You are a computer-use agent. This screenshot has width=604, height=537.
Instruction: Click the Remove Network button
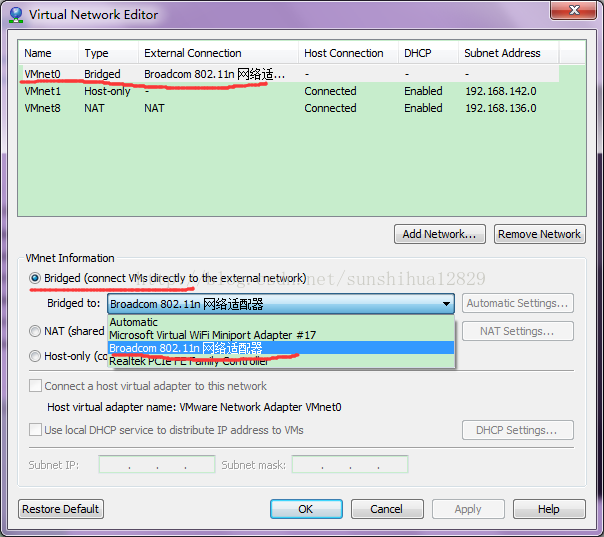[540, 234]
